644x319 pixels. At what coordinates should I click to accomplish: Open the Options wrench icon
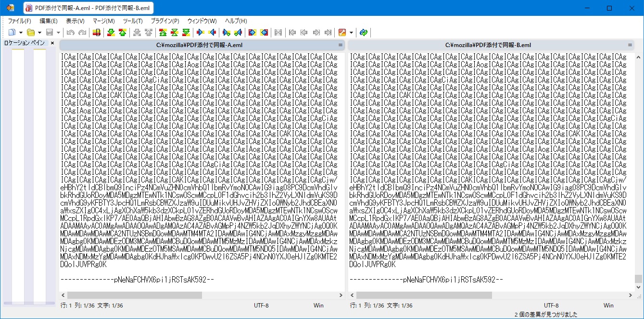342,33
